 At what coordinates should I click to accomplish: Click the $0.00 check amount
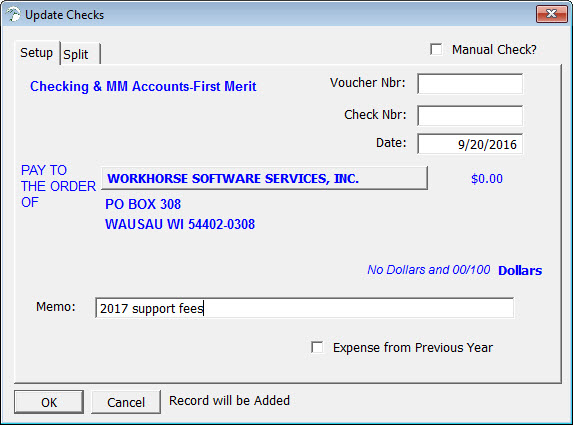487,179
